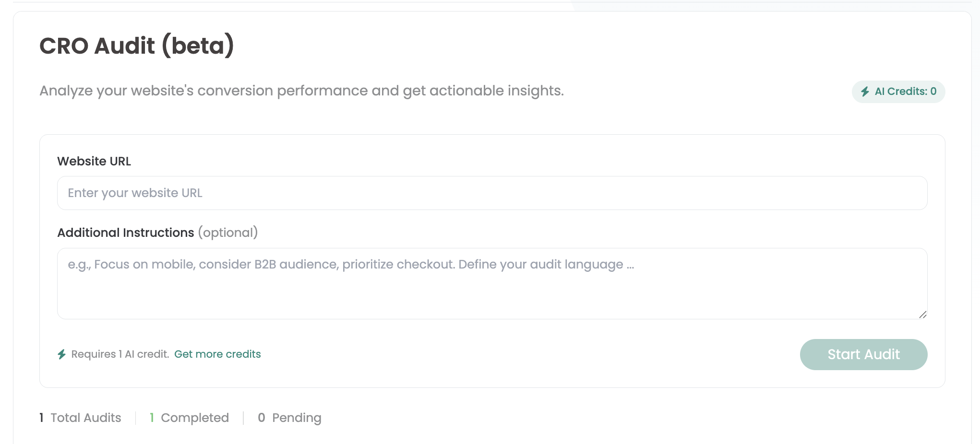This screenshot has height=444, width=980.
Task: Click the Analyze your website's conversion subtitle
Action: click(x=301, y=91)
